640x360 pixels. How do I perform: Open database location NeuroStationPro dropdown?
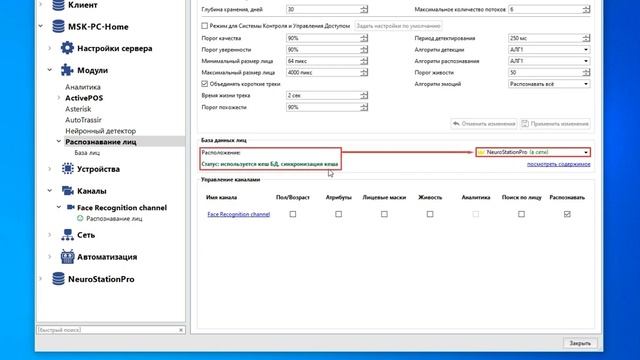click(x=533, y=152)
